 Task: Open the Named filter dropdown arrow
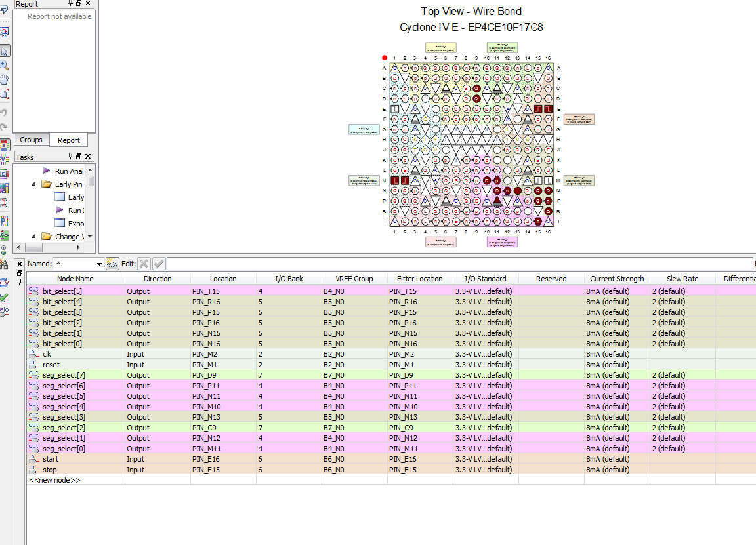[x=99, y=264]
